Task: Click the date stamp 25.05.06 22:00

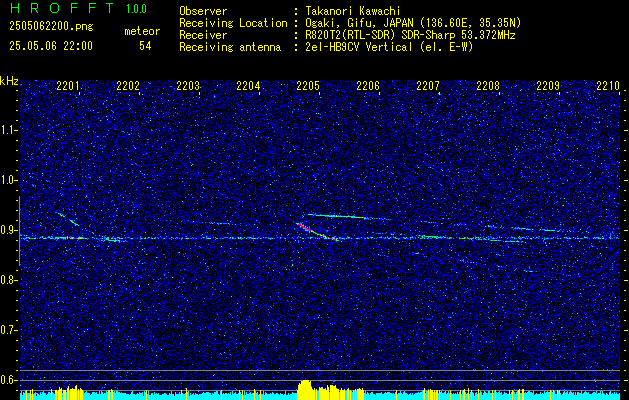Action: [51, 46]
